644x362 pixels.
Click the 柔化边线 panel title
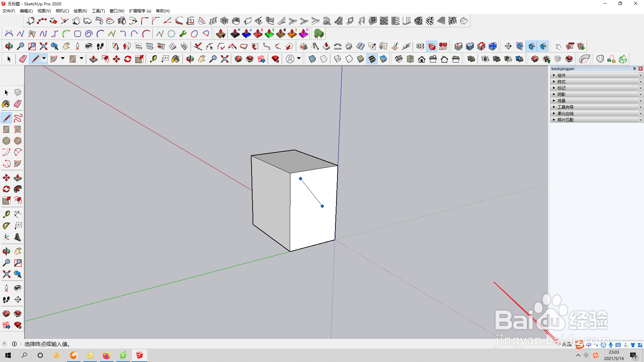566,114
